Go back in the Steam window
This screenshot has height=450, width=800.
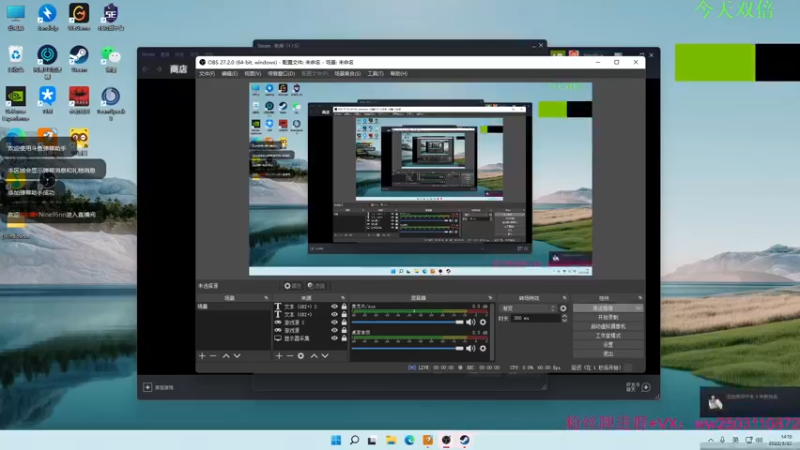146,69
